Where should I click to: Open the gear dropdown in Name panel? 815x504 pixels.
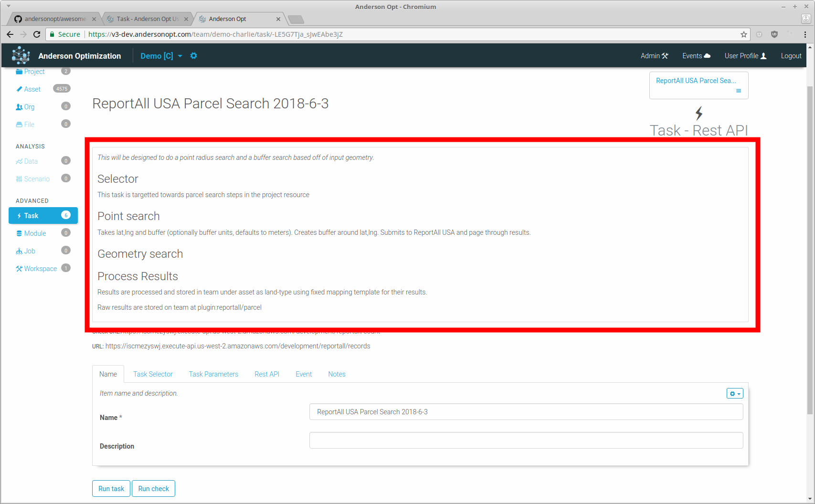tap(735, 394)
